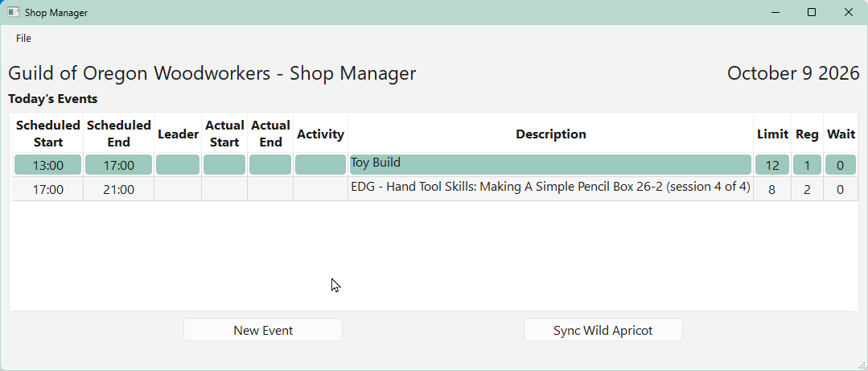Click the Scheduled End column header

118,134
